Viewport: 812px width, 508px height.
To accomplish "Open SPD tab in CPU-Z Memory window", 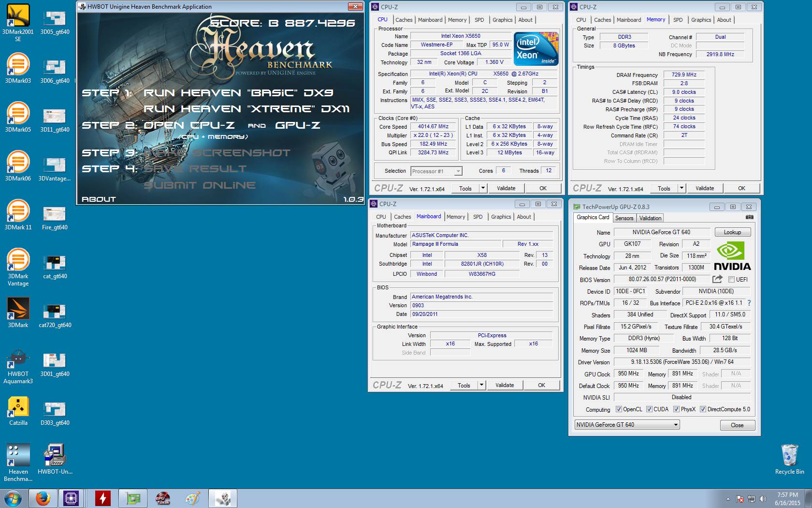I will 678,20.
